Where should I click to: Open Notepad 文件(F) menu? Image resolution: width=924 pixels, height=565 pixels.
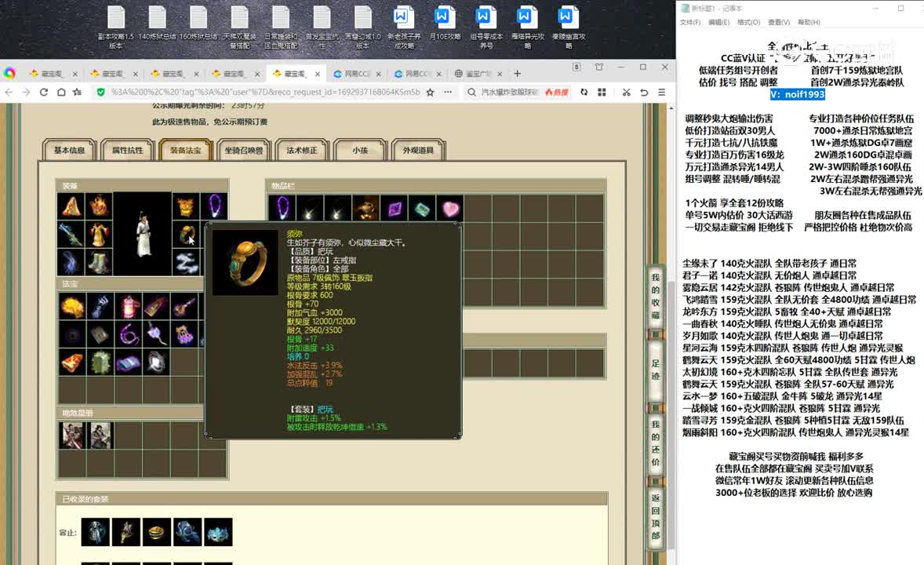coord(690,23)
